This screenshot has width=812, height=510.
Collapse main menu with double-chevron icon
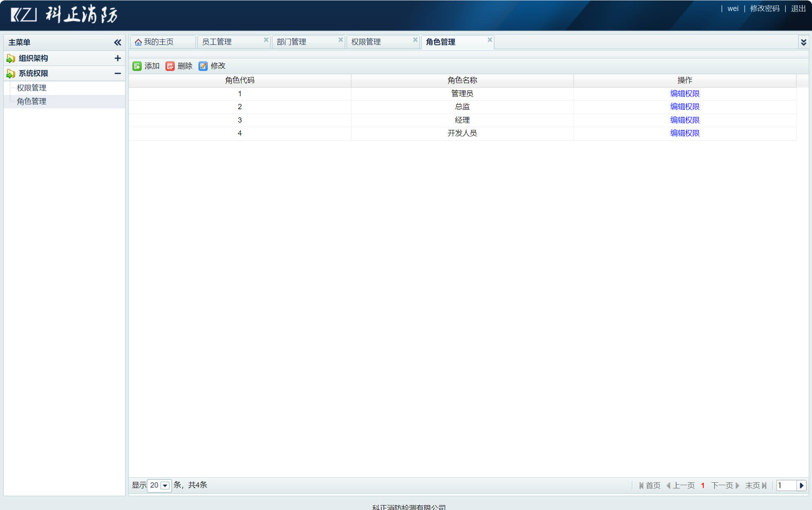tap(117, 42)
